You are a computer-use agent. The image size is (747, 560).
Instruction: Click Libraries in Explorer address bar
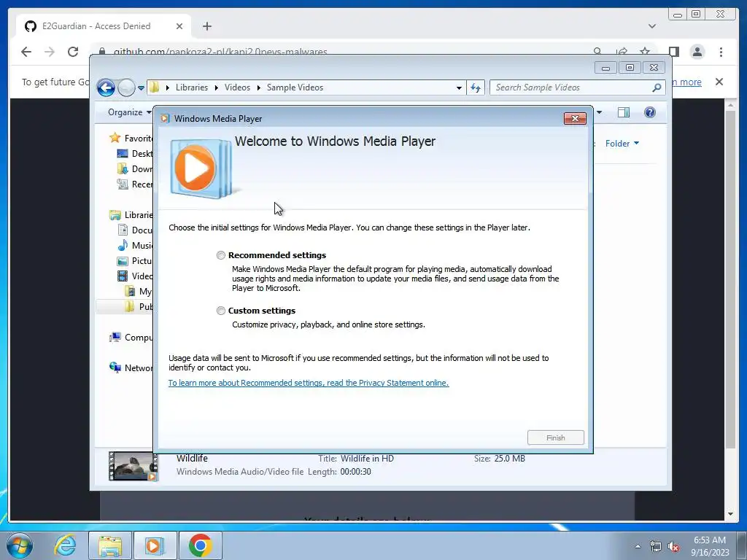[192, 87]
